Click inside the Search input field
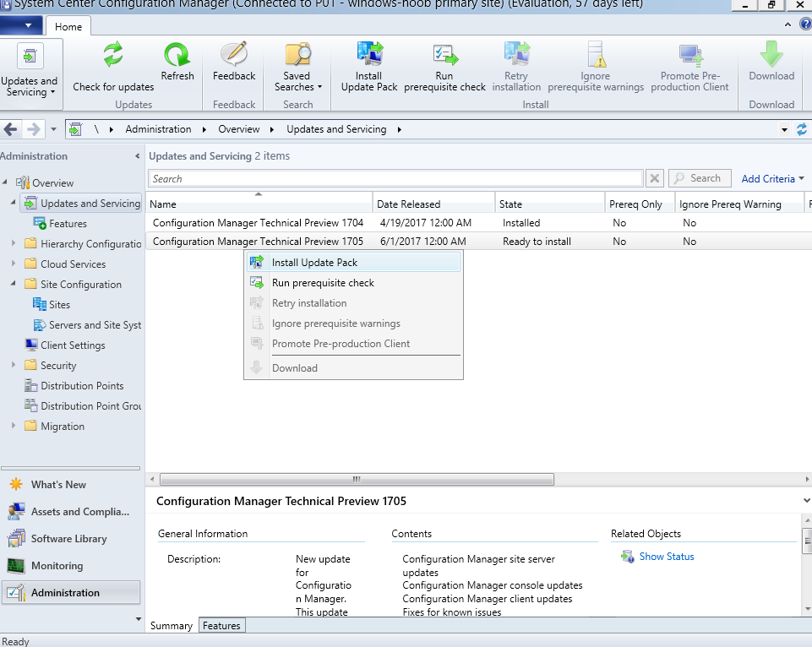The height and width of the screenshot is (647, 812). [x=395, y=178]
